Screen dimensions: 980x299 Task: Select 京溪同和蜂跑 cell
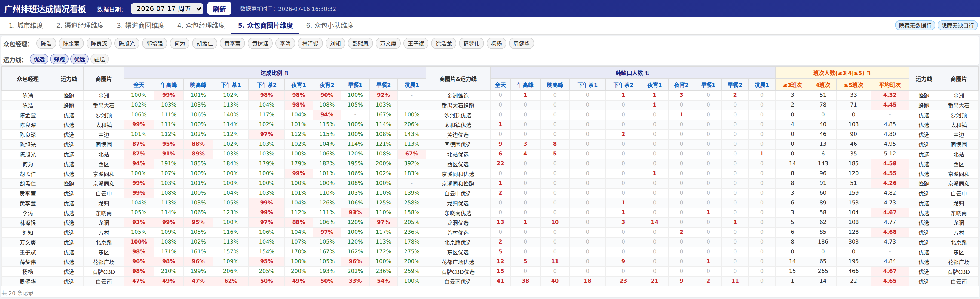click(x=458, y=184)
